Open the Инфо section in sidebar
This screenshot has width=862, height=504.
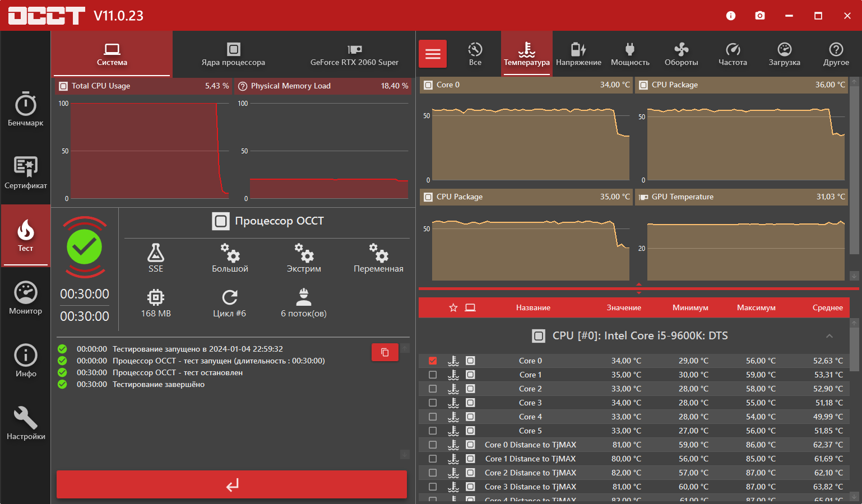[x=25, y=360]
